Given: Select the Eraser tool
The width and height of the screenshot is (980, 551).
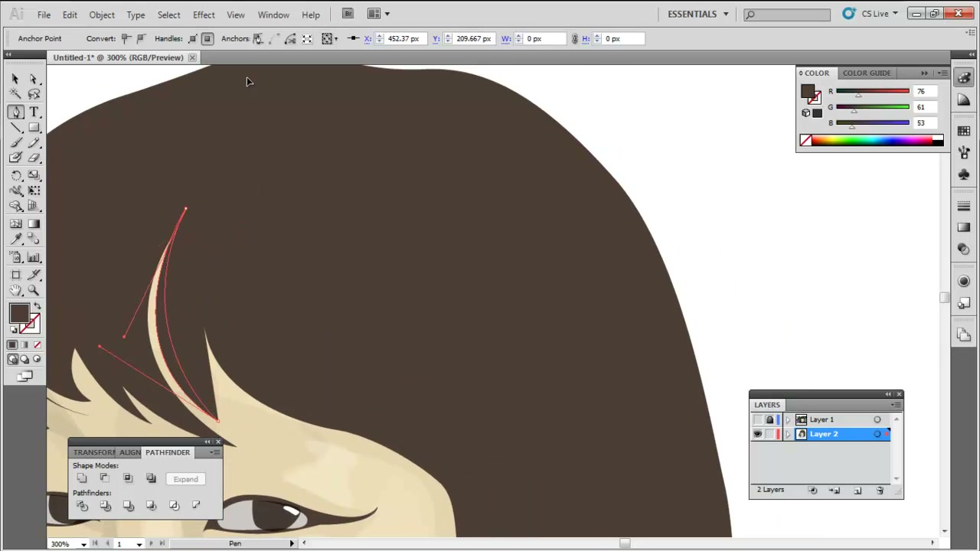Looking at the screenshot, I should coord(34,158).
